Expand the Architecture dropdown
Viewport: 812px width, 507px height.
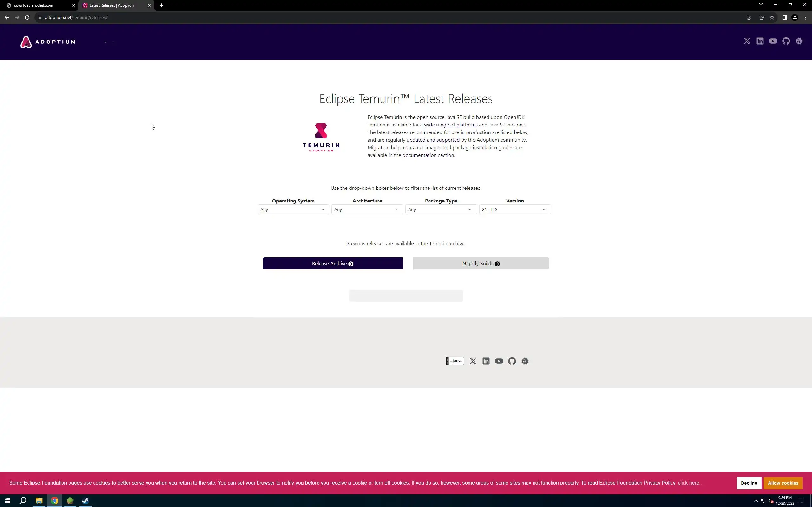pos(367,209)
